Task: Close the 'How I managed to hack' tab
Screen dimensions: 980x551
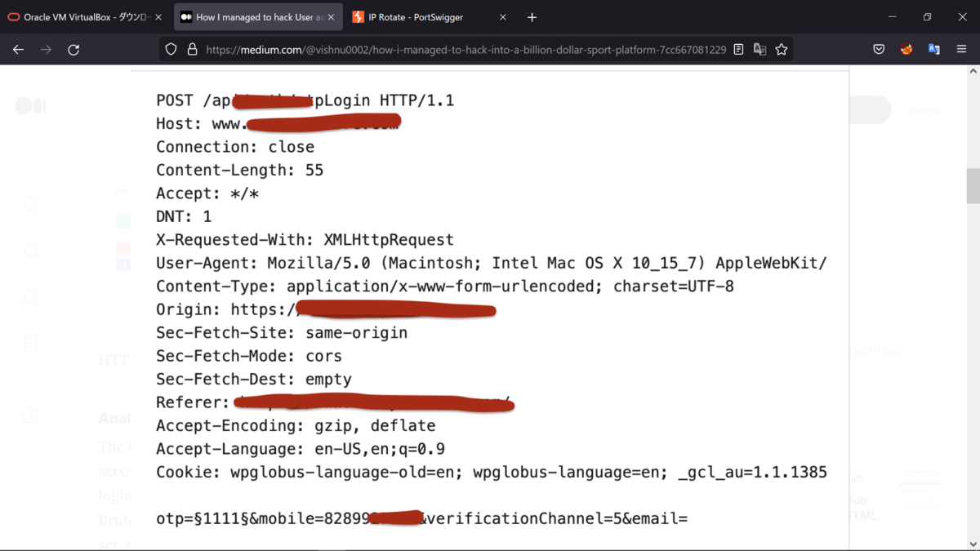Action: (x=331, y=16)
